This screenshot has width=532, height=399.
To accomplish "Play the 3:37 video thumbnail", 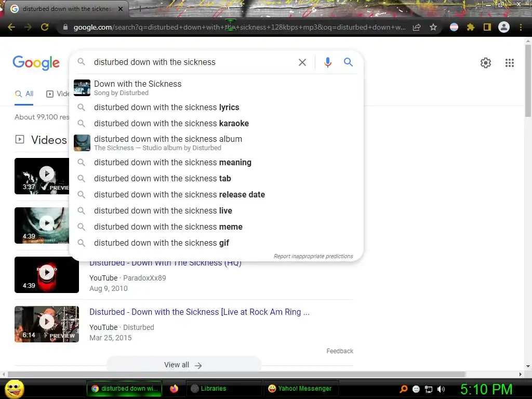I will (42, 176).
